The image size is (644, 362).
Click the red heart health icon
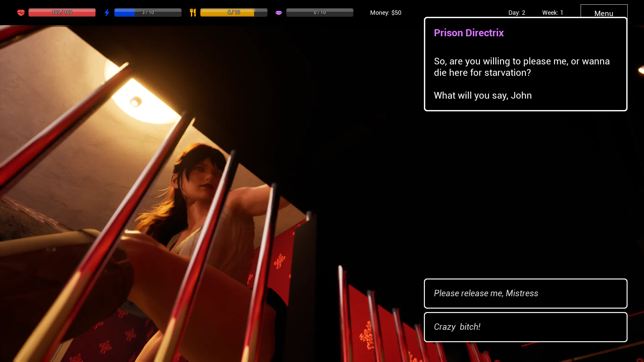click(21, 13)
